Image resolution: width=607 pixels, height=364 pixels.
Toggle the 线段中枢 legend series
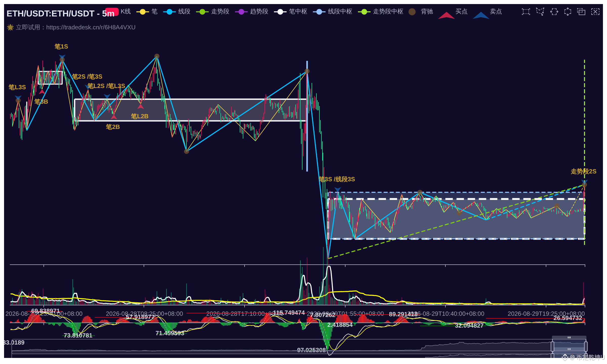point(333,12)
